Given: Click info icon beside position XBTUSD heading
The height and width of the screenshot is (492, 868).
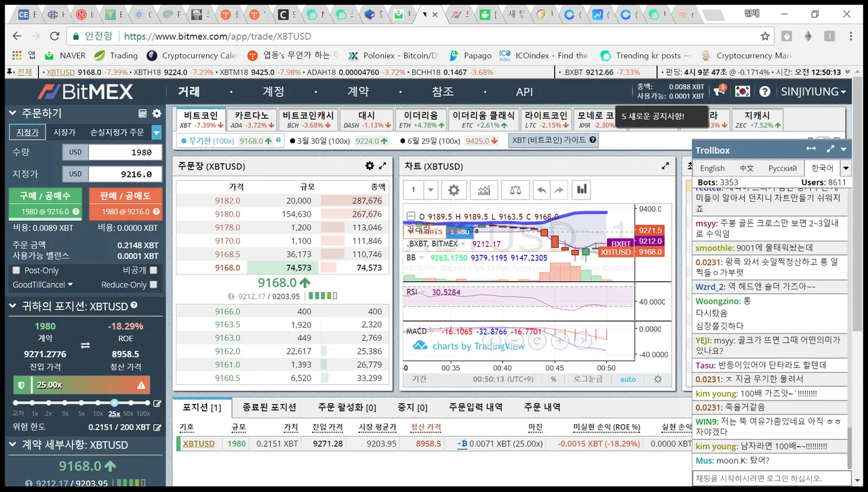Looking at the screenshot, I should click(x=134, y=306).
